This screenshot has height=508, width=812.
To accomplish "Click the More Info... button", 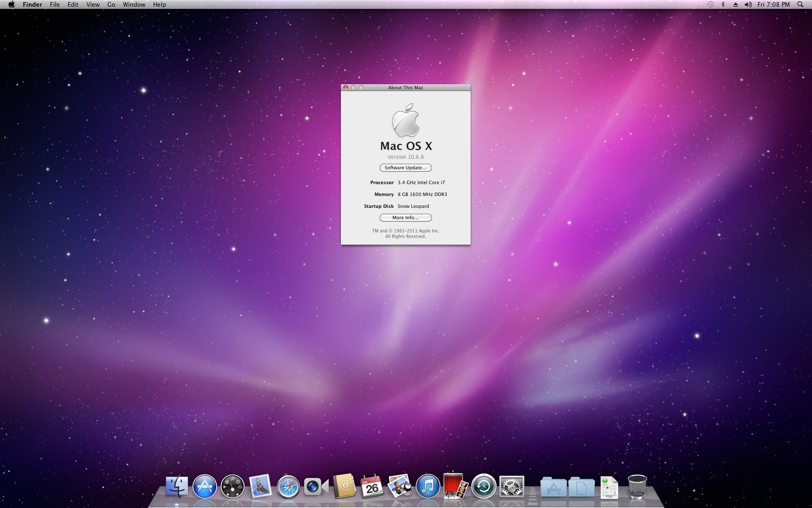I will coord(405,218).
